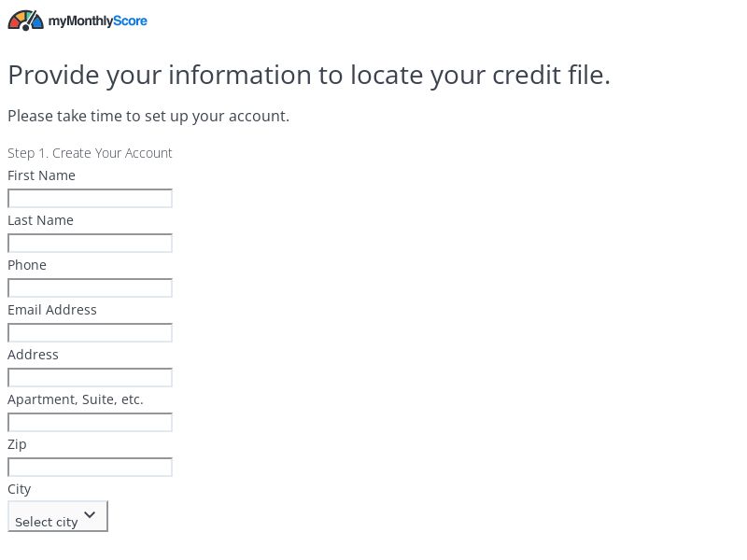The width and height of the screenshot is (747, 560).
Task: Click the page heading about locating credit file
Action: pos(309,75)
